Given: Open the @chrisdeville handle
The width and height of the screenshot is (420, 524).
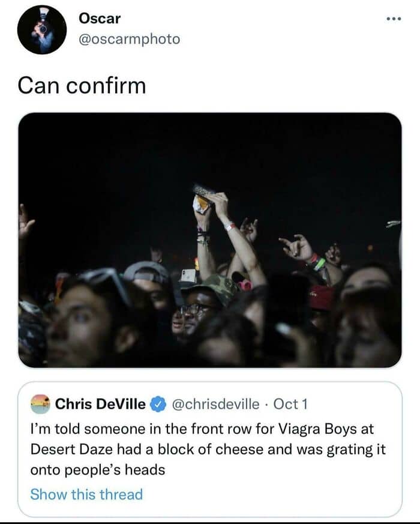Looking at the screenshot, I should point(217,405).
